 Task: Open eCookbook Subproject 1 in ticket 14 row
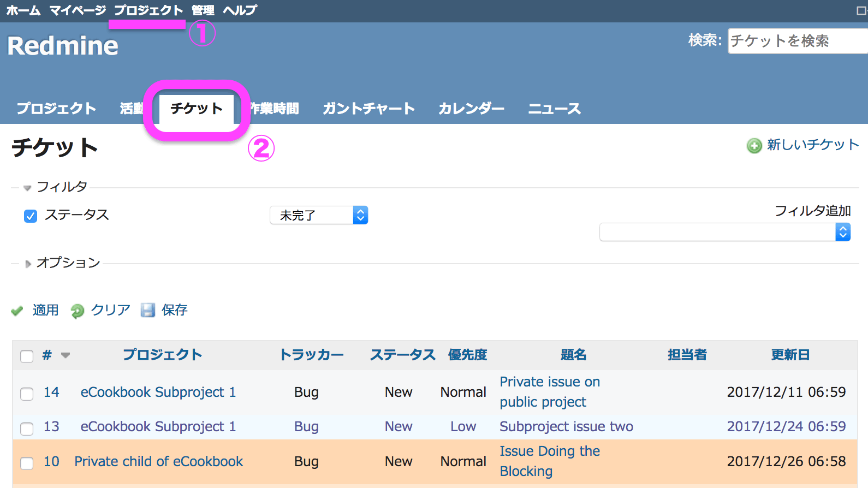(x=158, y=392)
